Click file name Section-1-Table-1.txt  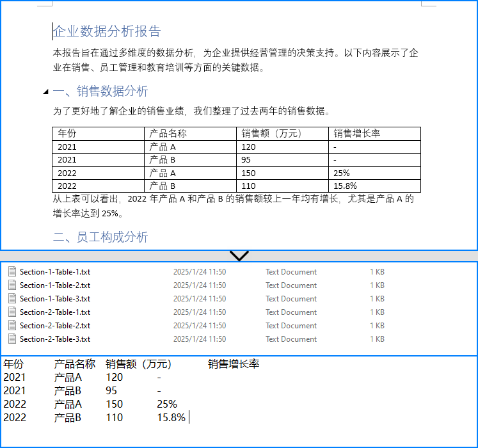click(x=55, y=272)
